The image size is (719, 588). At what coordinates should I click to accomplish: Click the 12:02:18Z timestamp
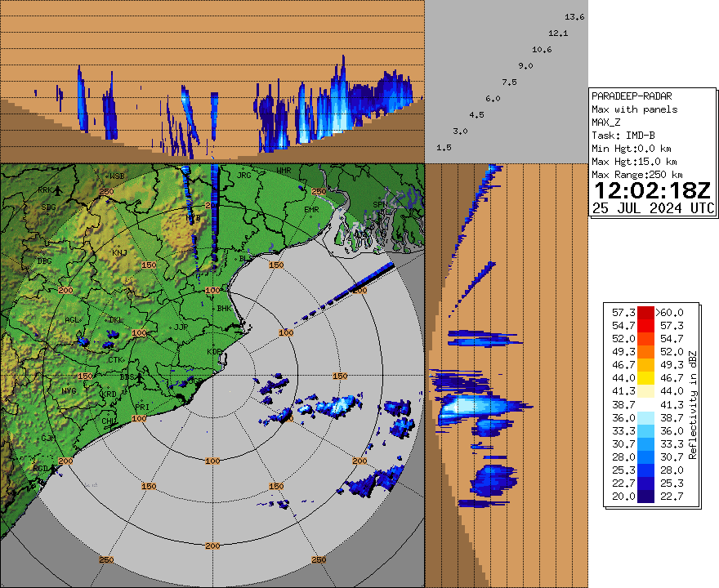pyautogui.click(x=652, y=191)
